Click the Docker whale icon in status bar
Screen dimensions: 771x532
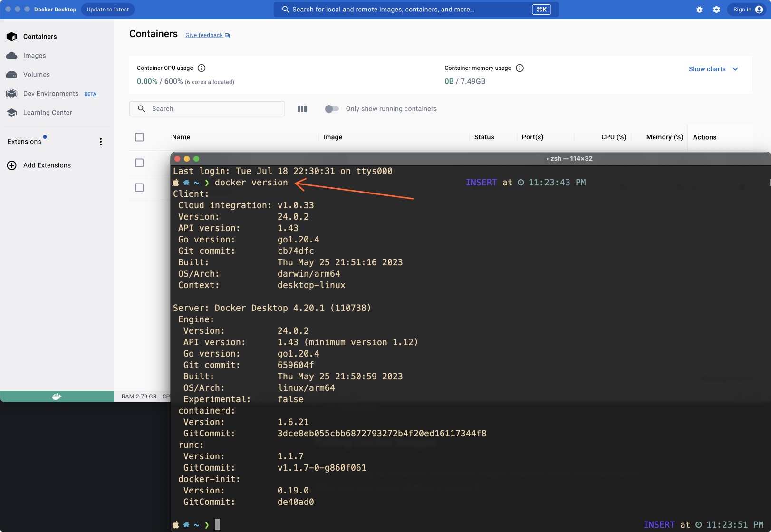point(57,397)
